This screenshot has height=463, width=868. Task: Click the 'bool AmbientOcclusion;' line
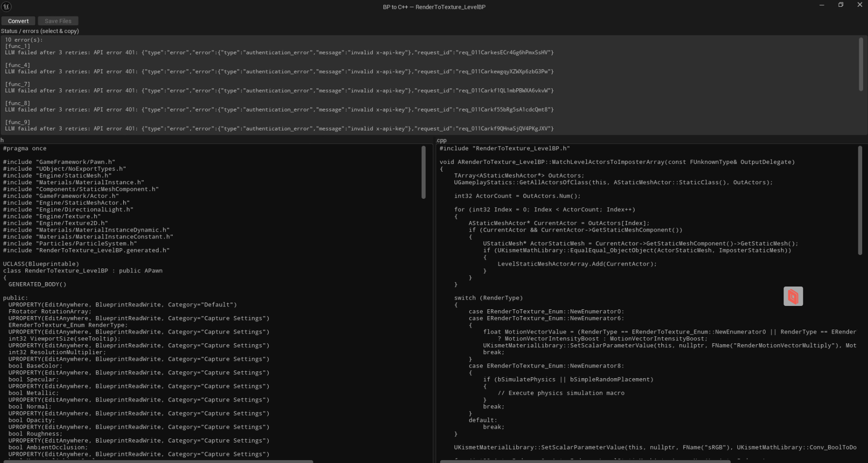[48, 447]
